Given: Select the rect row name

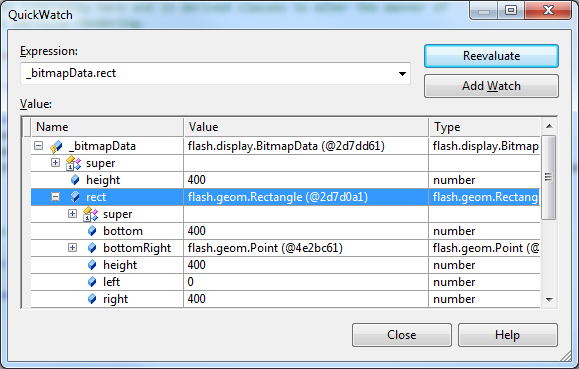Looking at the screenshot, I should pyautogui.click(x=96, y=197).
